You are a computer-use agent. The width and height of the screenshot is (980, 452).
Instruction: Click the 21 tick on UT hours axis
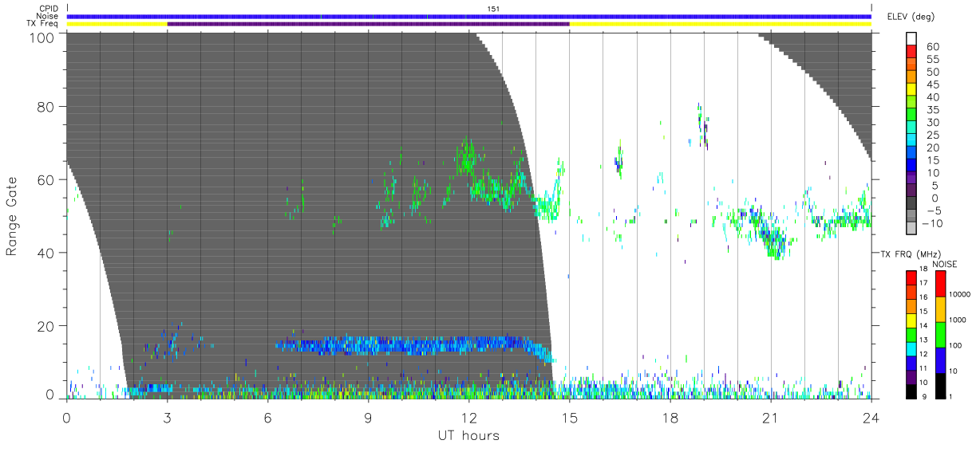(771, 417)
